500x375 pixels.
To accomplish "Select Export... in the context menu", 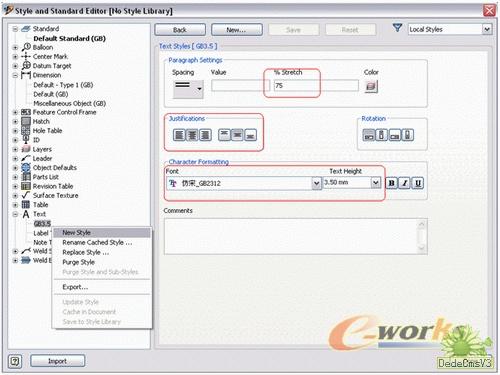I will [x=75, y=287].
